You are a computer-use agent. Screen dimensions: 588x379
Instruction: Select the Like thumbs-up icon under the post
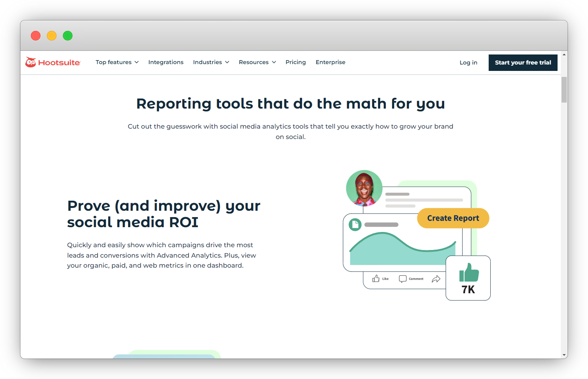pyautogui.click(x=376, y=278)
